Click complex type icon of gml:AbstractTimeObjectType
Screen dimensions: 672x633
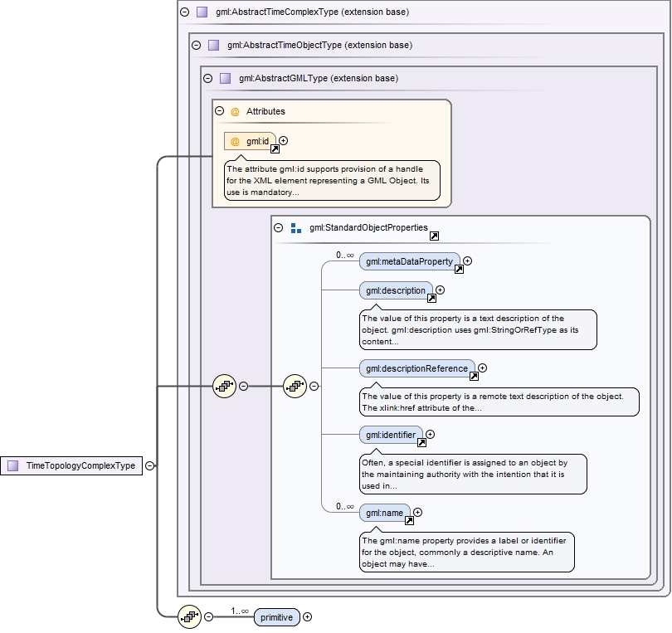click(x=213, y=45)
